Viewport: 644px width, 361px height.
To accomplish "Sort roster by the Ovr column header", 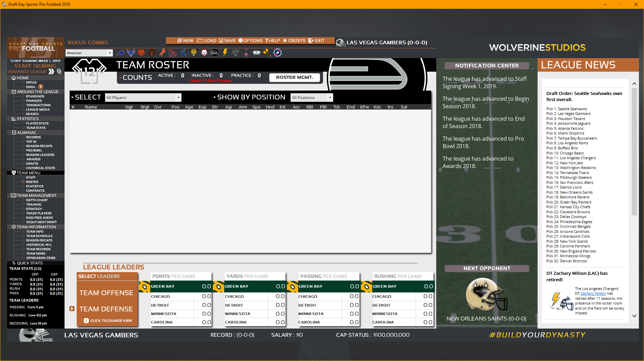I will (158, 107).
